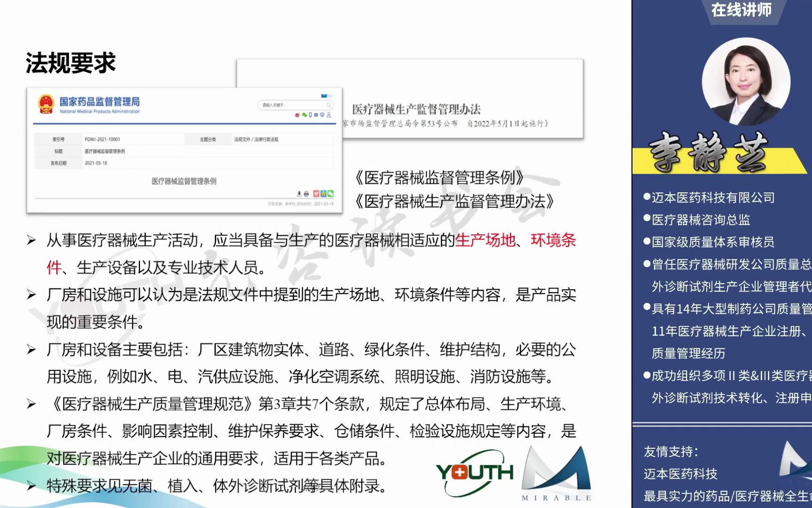
Task: Click 《医疗器械生产监督管理办法》 on the slide
Action: pyautogui.click(x=454, y=201)
